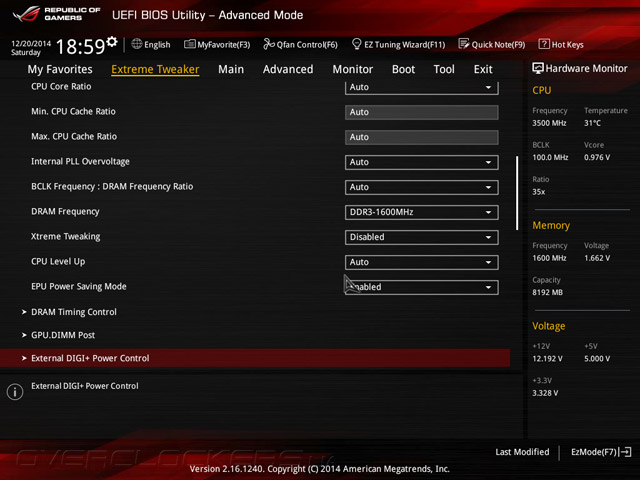Click the 35x ratio value

(538, 192)
